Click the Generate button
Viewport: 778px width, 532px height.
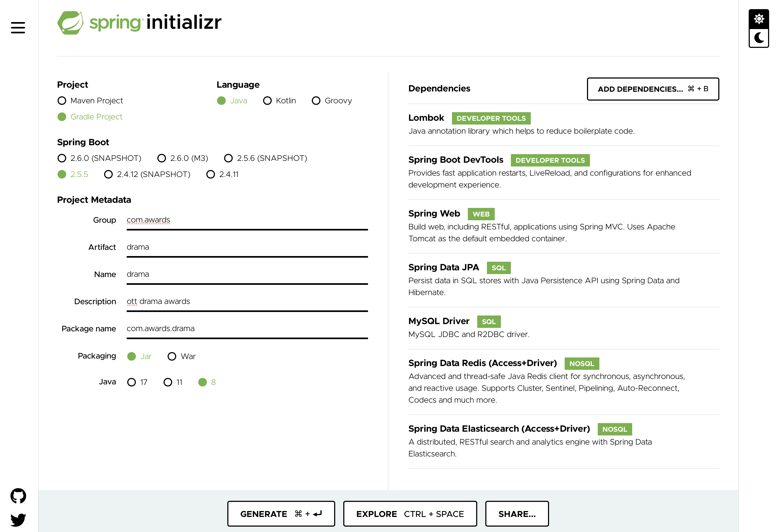click(281, 514)
